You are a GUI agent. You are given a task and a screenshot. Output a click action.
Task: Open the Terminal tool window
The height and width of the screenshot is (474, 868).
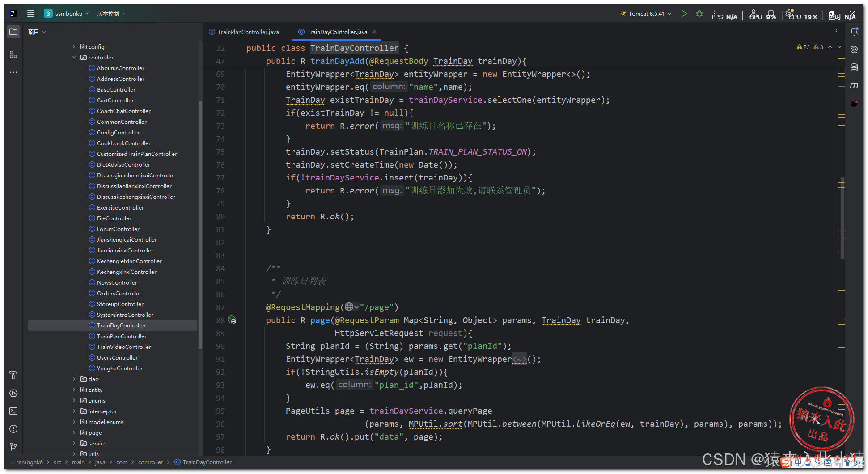tap(13, 411)
